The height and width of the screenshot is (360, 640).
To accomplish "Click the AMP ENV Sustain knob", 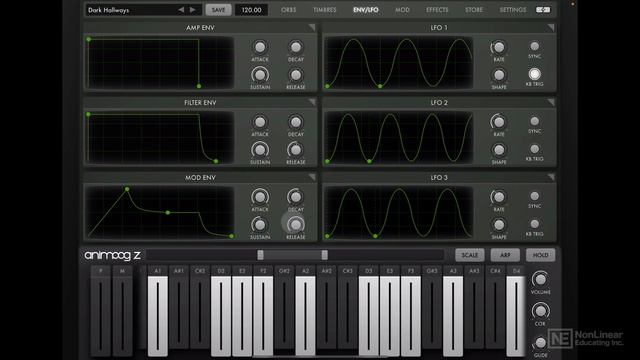I will (260, 75).
